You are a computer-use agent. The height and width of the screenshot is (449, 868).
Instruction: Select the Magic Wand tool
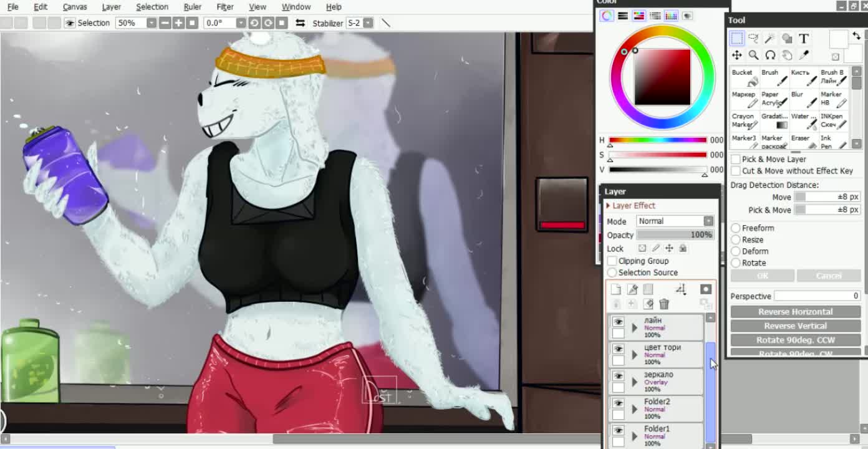click(x=770, y=39)
